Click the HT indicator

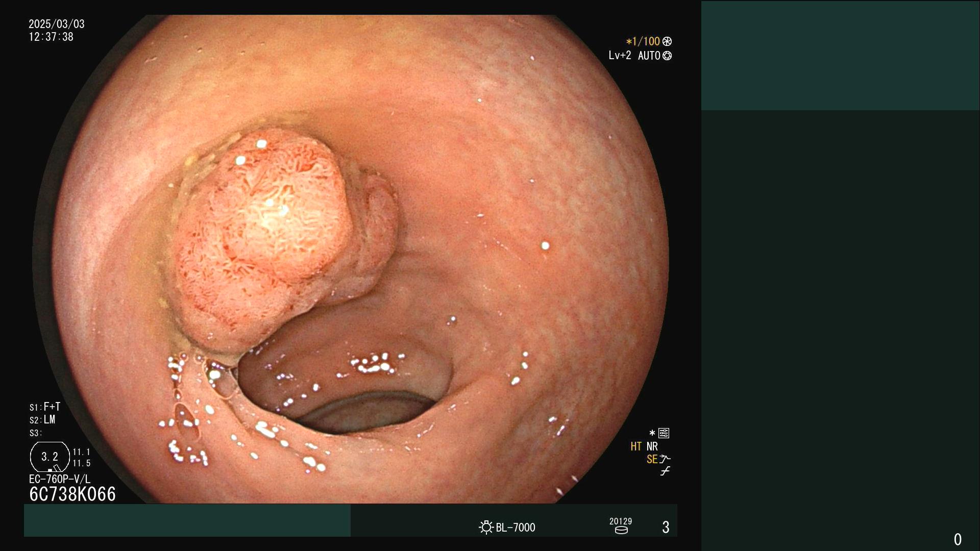point(636,446)
